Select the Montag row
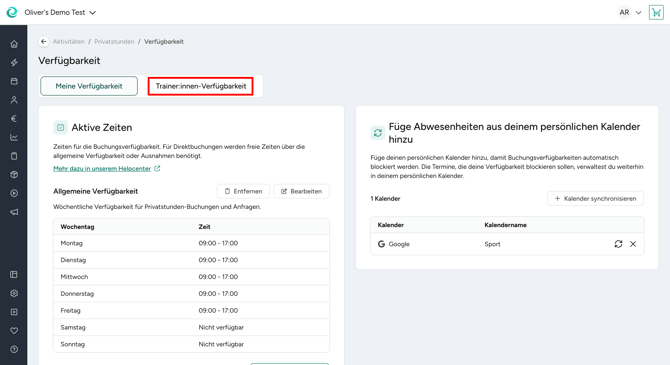The image size is (670, 365). click(191, 243)
